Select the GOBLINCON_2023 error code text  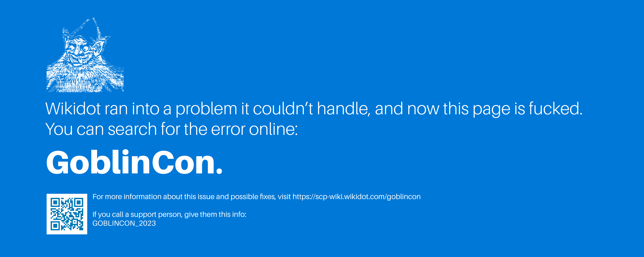[124, 223]
